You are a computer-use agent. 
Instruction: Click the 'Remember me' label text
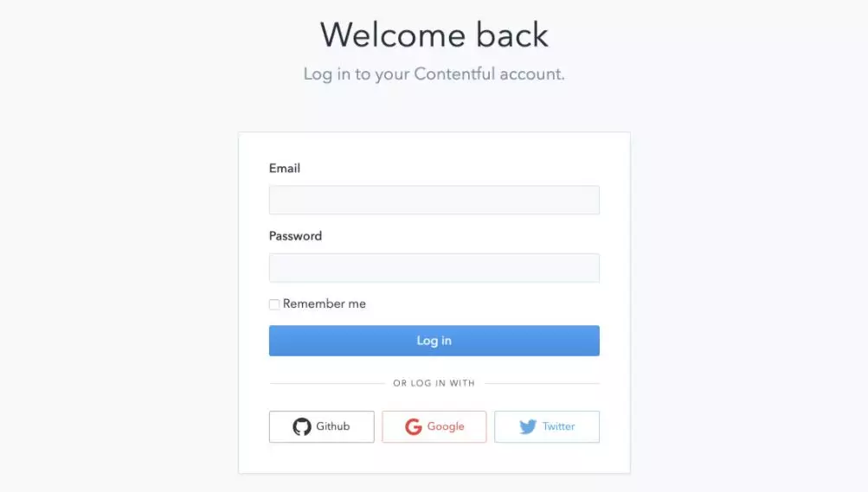pyautogui.click(x=325, y=304)
